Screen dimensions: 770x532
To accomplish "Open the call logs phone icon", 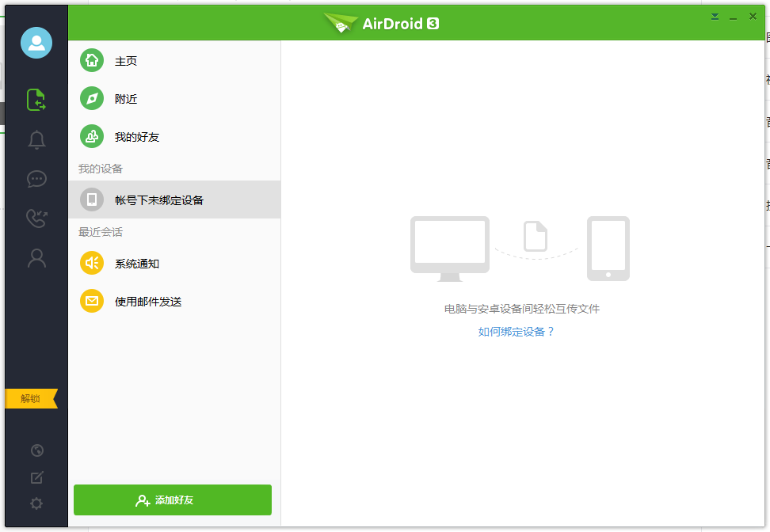I will (36, 218).
